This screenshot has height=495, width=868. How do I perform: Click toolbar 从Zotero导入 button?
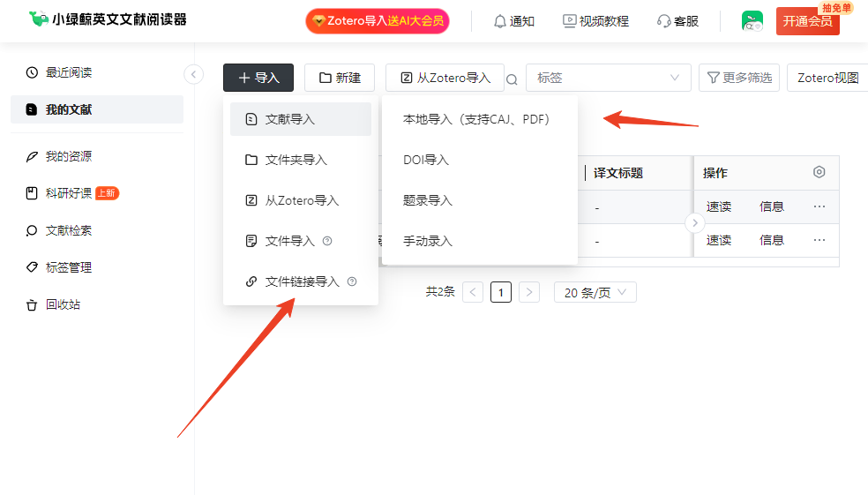445,78
